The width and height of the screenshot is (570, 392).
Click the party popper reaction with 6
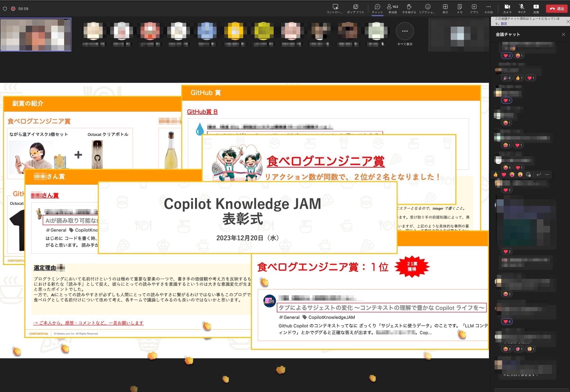pyautogui.click(x=507, y=78)
